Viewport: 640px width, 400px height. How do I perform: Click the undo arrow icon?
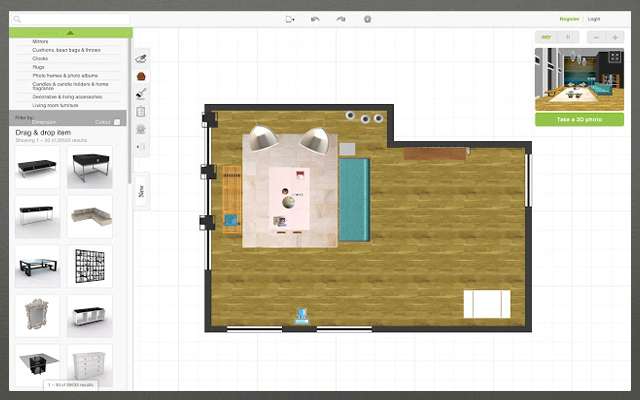pos(316,19)
